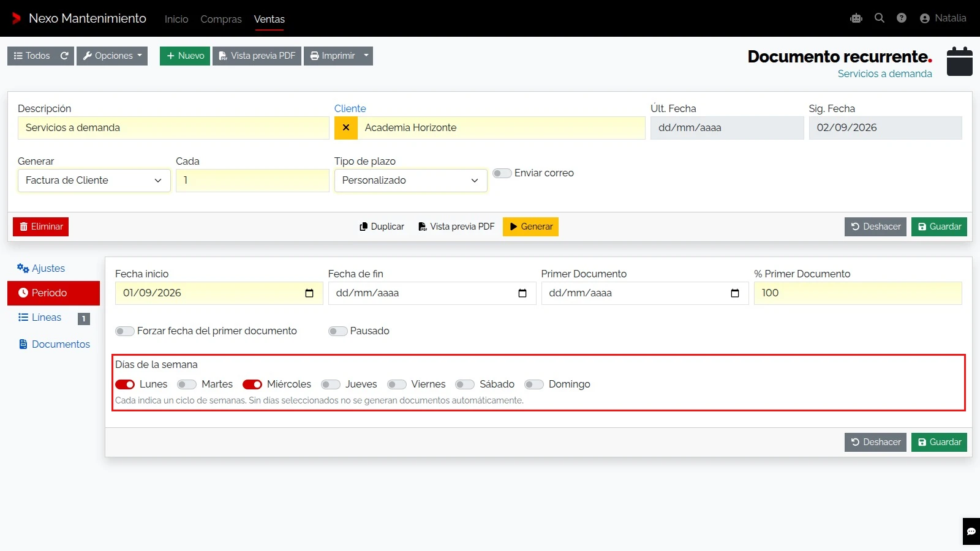The height and width of the screenshot is (551, 980).
Task: Enable the Martes toggle
Action: [187, 384]
